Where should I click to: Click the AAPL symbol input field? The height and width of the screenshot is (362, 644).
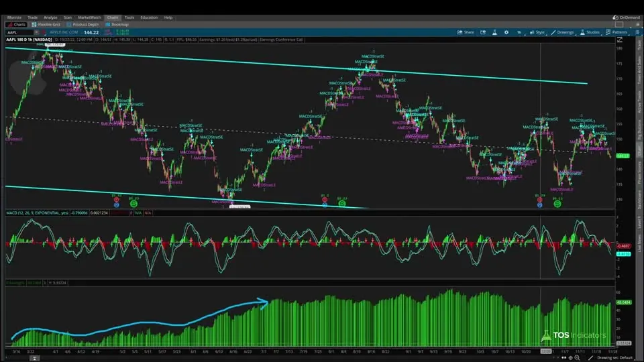[19, 32]
